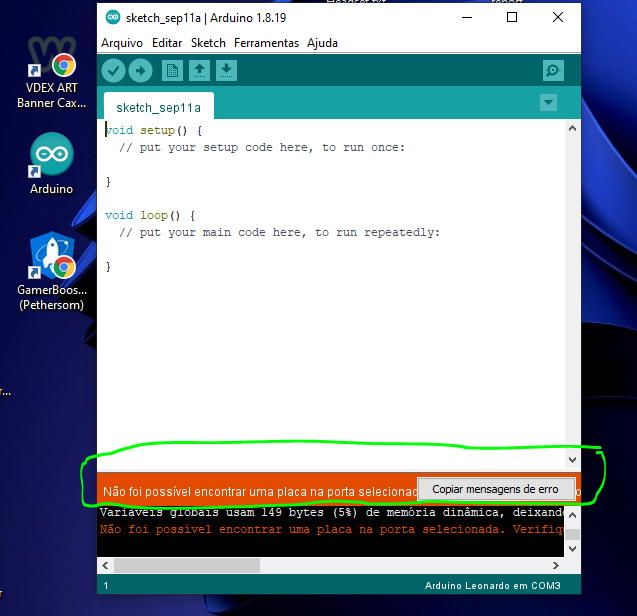Click Copiar mensagens de erro button

tap(496, 489)
